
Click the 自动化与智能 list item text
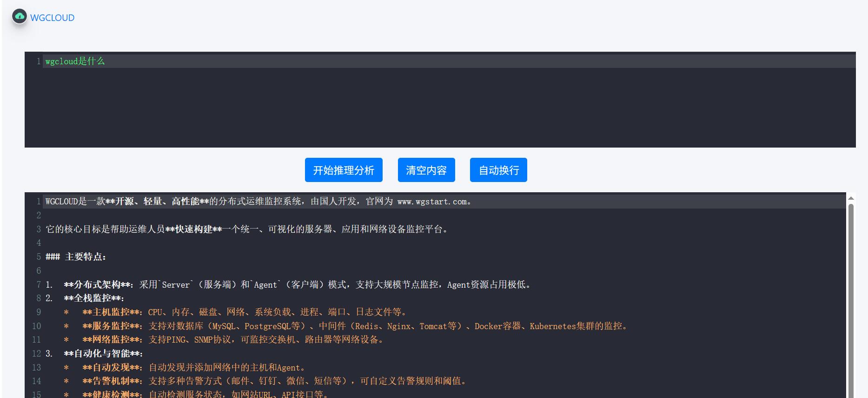103,354
